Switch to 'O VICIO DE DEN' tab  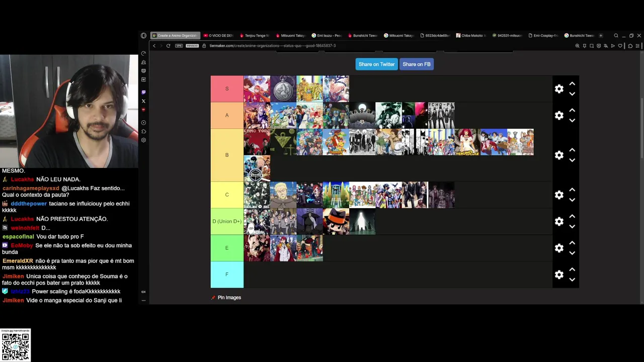click(218, 36)
